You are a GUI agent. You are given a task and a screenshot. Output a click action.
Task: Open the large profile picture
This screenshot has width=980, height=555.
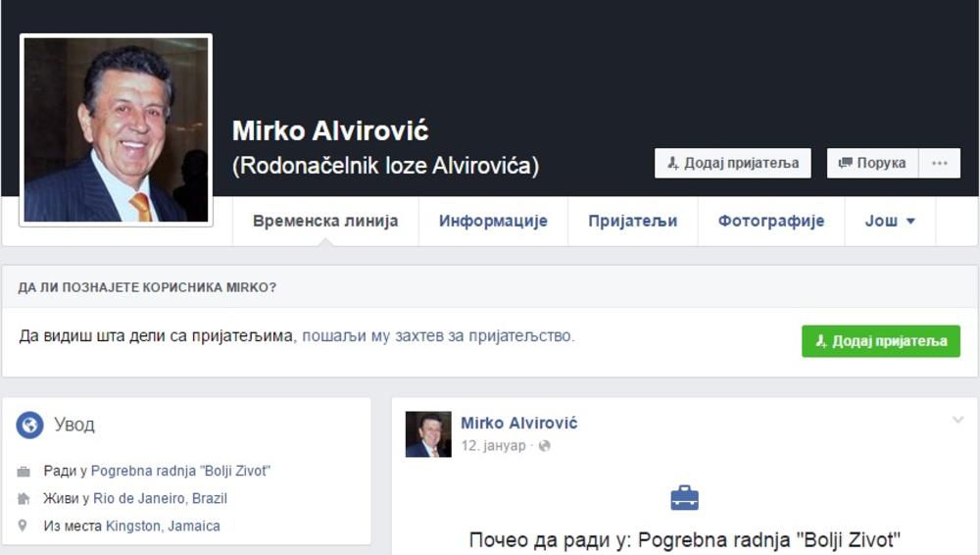pyautogui.click(x=116, y=130)
